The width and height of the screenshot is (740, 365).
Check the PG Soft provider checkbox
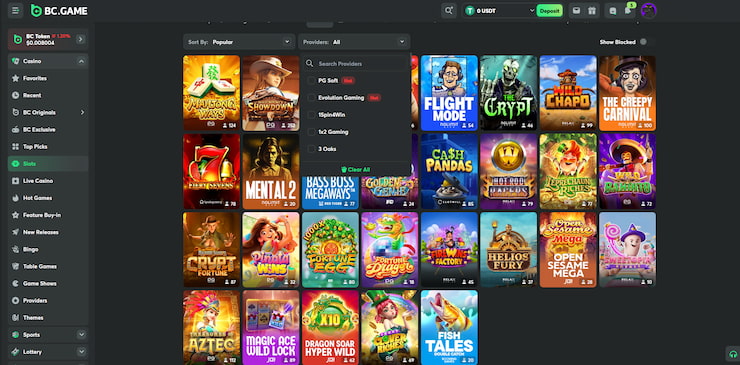[311, 80]
